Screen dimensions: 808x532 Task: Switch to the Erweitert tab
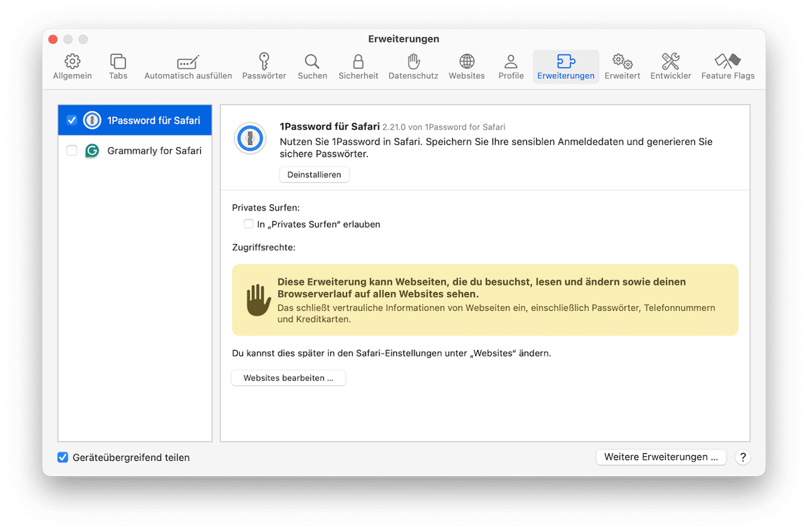622,62
